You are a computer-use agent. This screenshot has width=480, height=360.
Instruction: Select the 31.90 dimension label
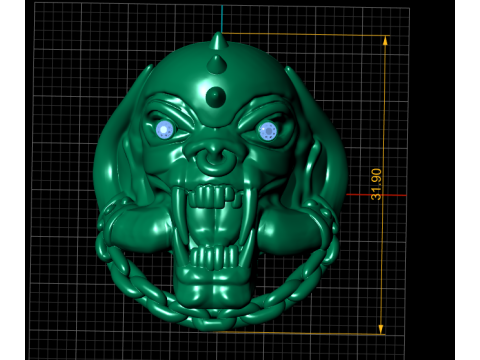(x=376, y=184)
